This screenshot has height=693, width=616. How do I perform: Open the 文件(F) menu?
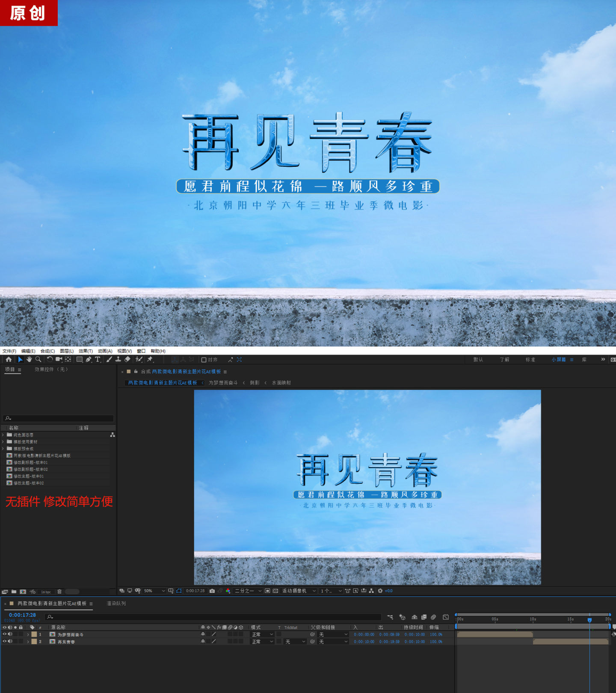tap(9, 351)
